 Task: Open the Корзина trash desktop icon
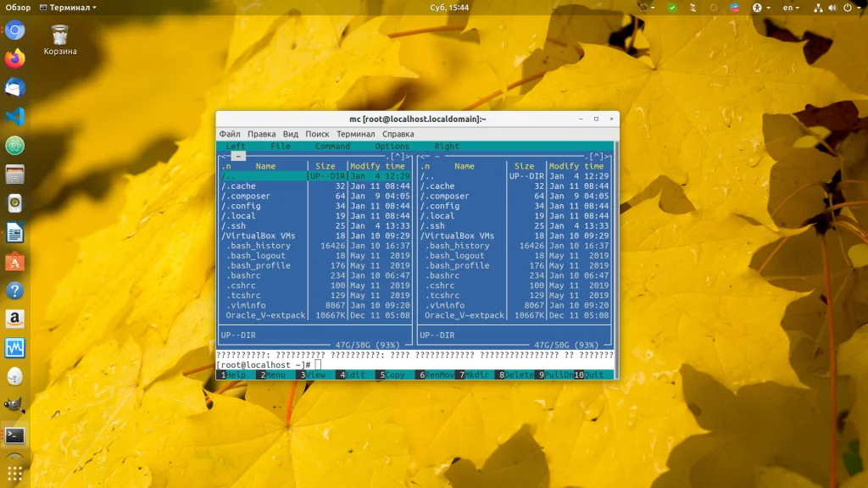click(60, 35)
